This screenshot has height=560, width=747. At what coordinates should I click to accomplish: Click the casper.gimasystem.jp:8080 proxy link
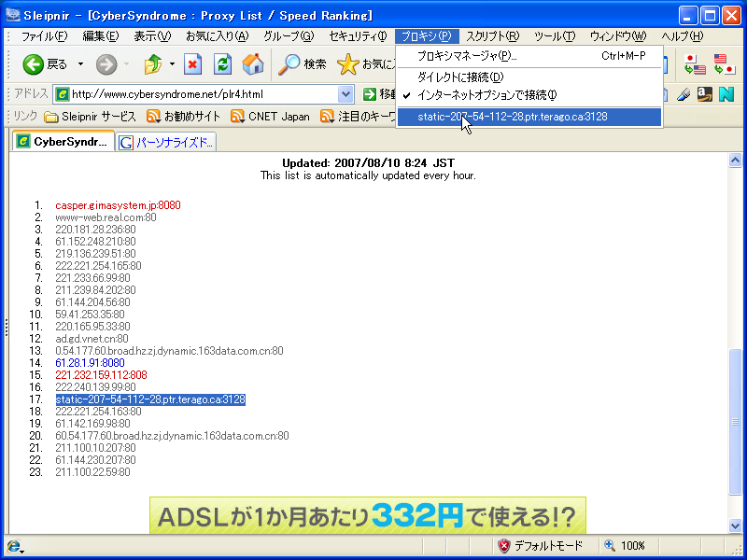click(118, 205)
